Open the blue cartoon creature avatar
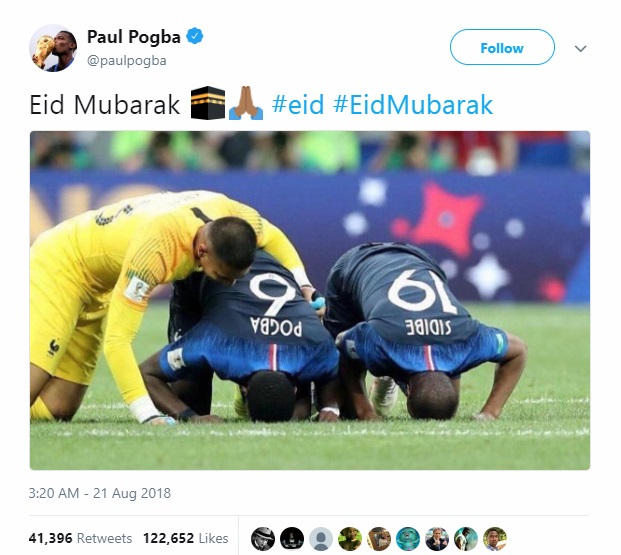 tap(408, 539)
